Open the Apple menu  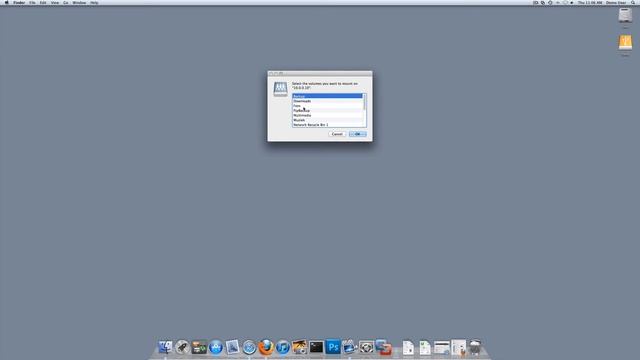(x=6, y=2)
